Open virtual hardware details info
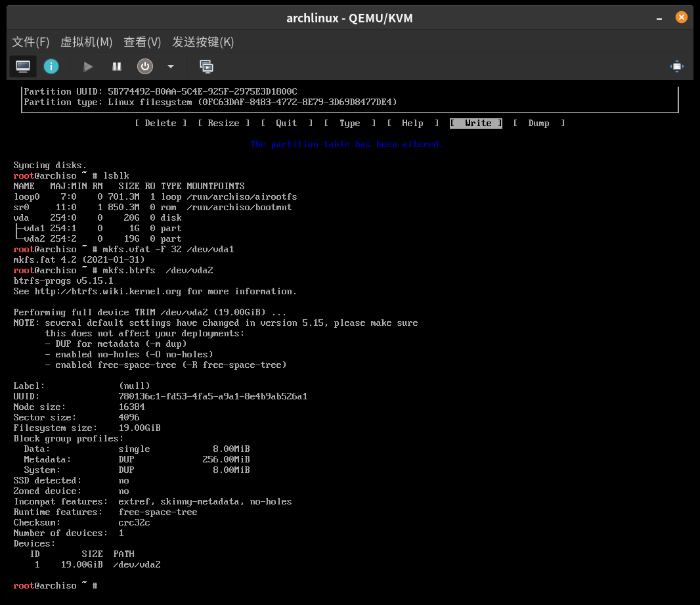Viewport: 700px width, 605px height. 51,66
